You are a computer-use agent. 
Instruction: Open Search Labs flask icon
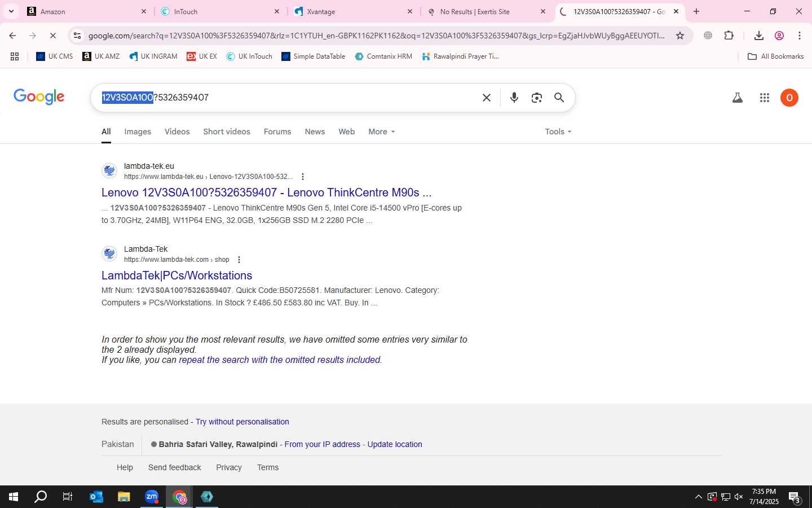737,98
